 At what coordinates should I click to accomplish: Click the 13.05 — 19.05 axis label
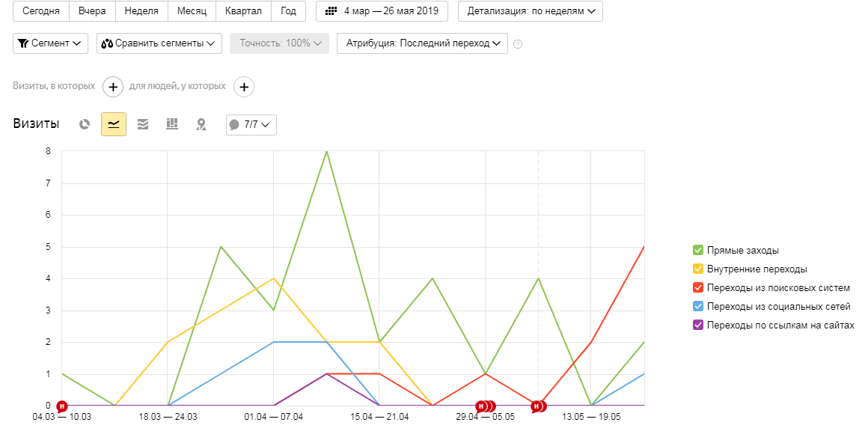(591, 417)
